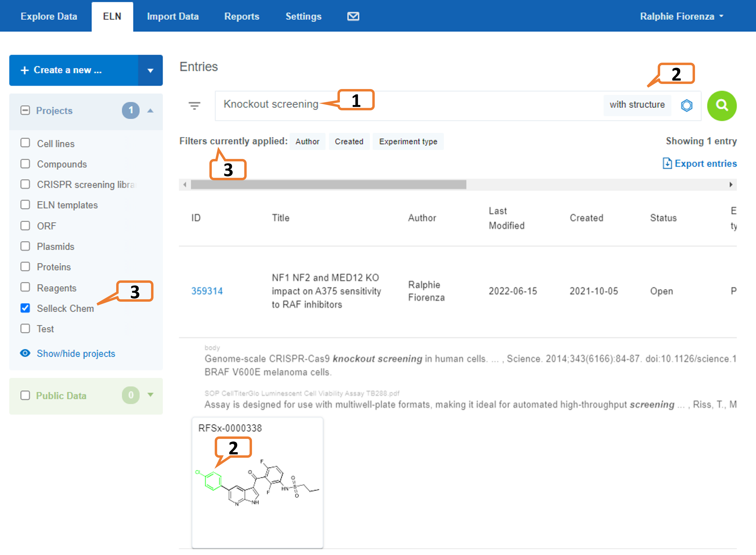This screenshot has height=555, width=756.
Task: Click the scrollbar right arrow
Action: [731, 184]
